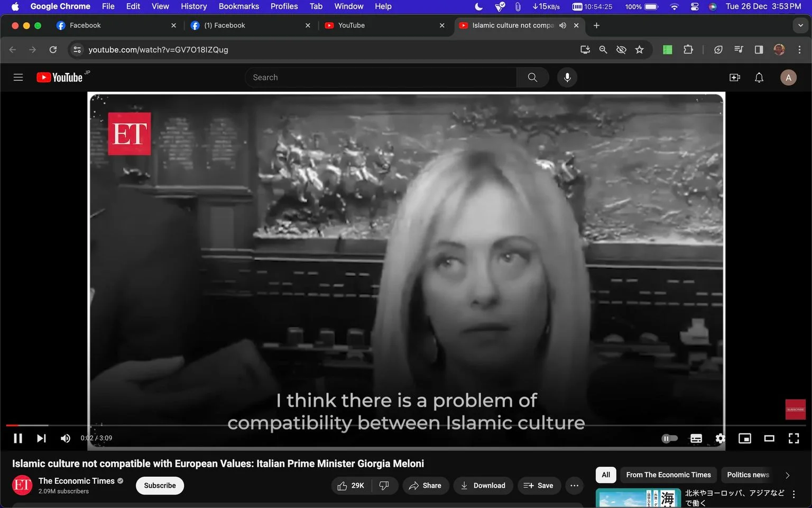Toggle theater mode
Image resolution: width=812 pixels, height=508 pixels.
(769, 438)
